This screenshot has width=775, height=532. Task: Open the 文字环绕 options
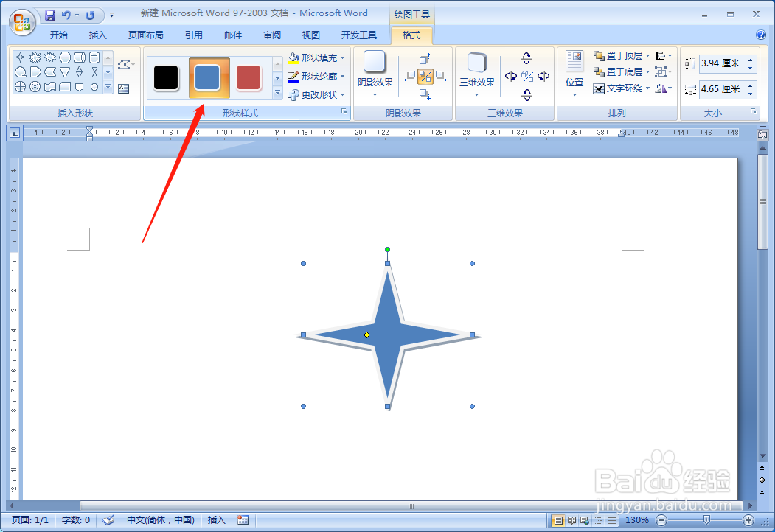click(622, 88)
